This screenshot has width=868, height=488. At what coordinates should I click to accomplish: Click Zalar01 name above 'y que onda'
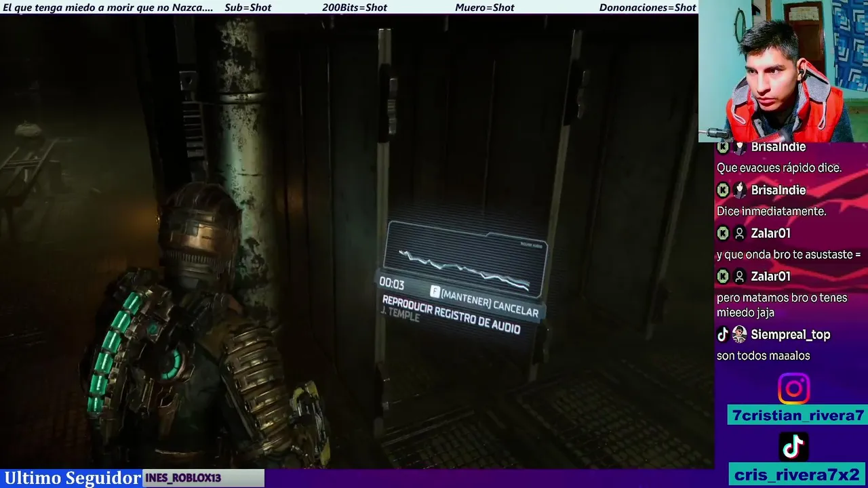770,233
